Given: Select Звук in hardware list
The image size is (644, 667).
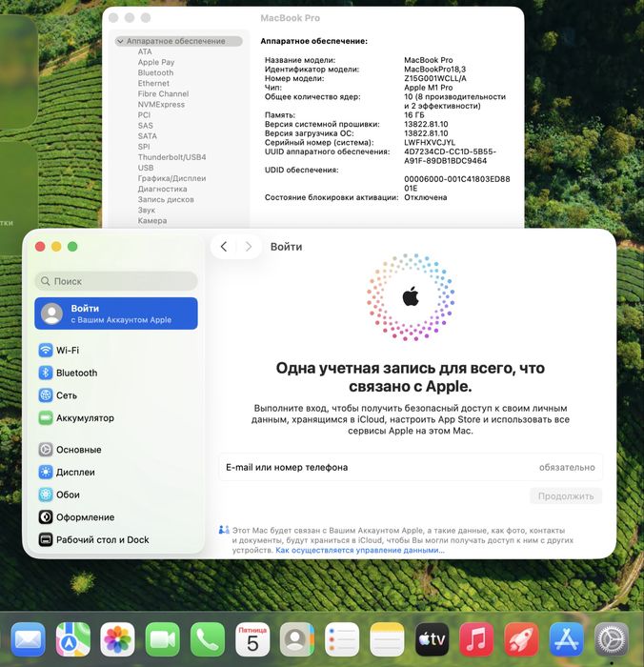Looking at the screenshot, I should click(x=147, y=211).
